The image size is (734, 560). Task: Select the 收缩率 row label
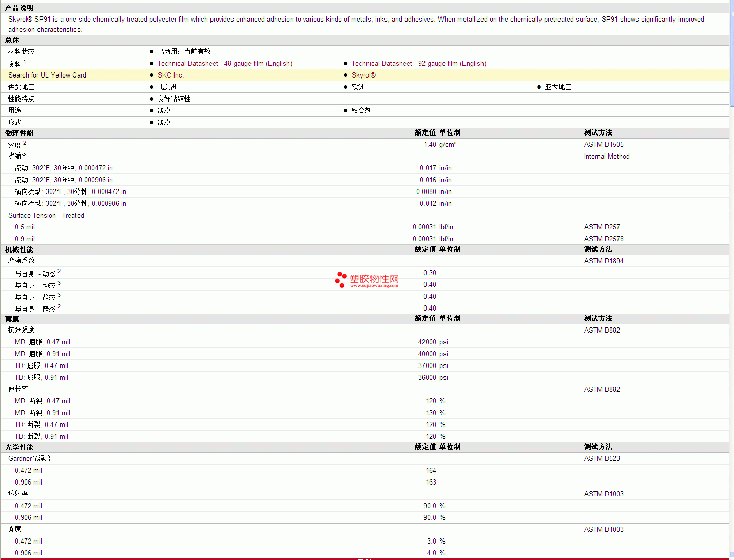[x=18, y=156]
